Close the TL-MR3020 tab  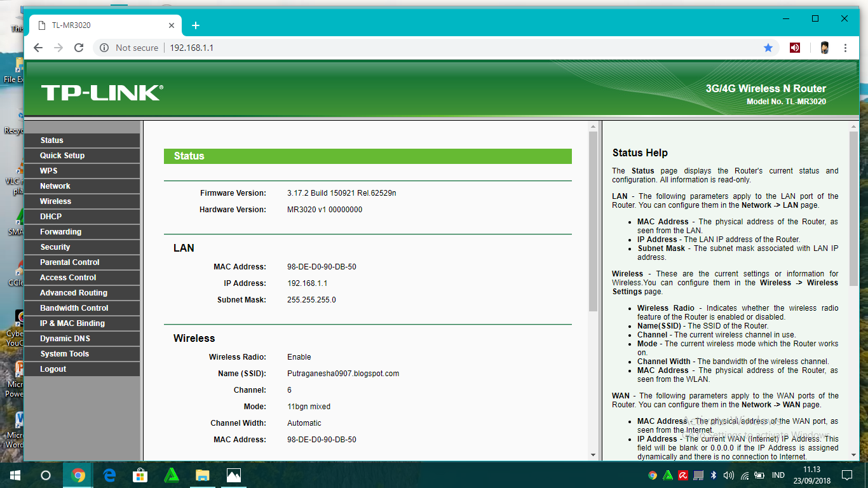172,25
